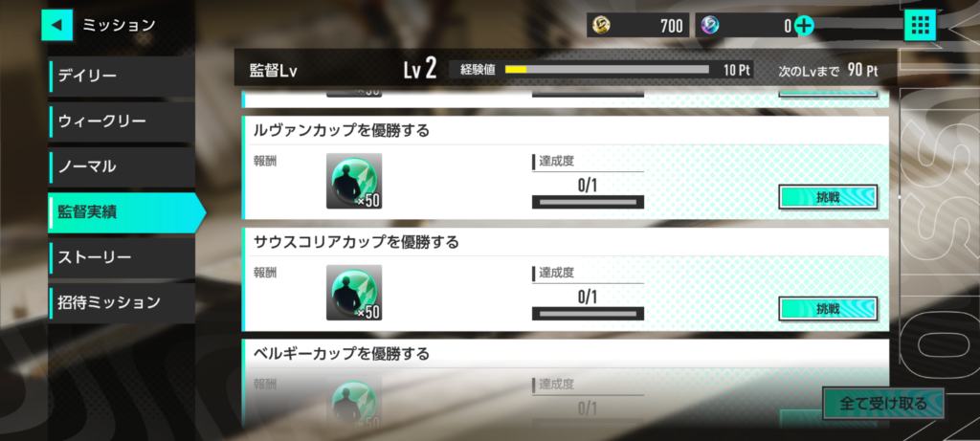Tap the ベルギーカップ reward icon

354,404
